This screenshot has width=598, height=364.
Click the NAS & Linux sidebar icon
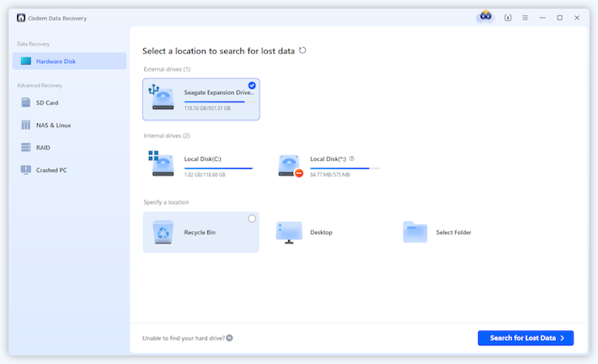coord(26,125)
